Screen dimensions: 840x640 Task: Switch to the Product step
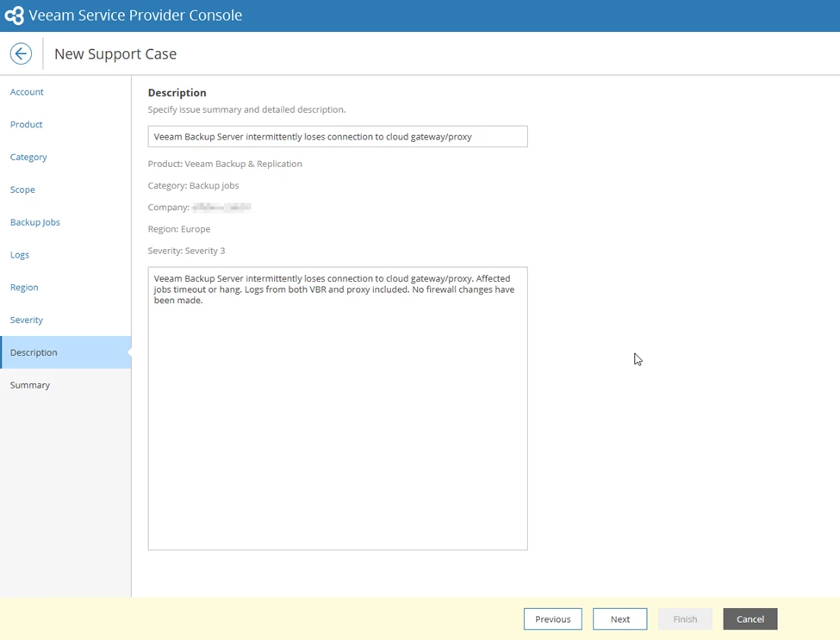(26, 124)
